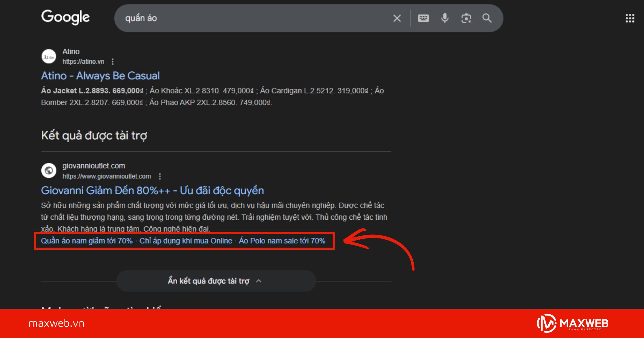644x338 pixels.
Task: Click the MAXWEB logo in the banner
Action: pyautogui.click(x=573, y=323)
